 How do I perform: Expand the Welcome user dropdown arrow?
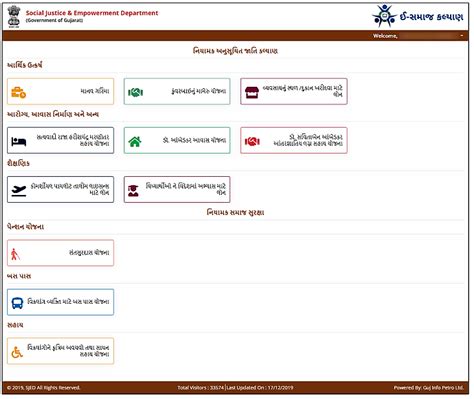pos(462,36)
